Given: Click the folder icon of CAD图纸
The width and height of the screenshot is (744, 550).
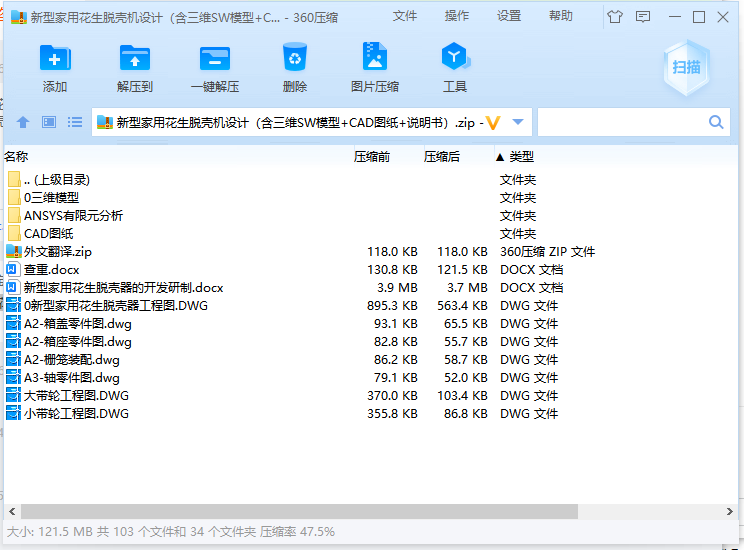Looking at the screenshot, I should [x=14, y=233].
